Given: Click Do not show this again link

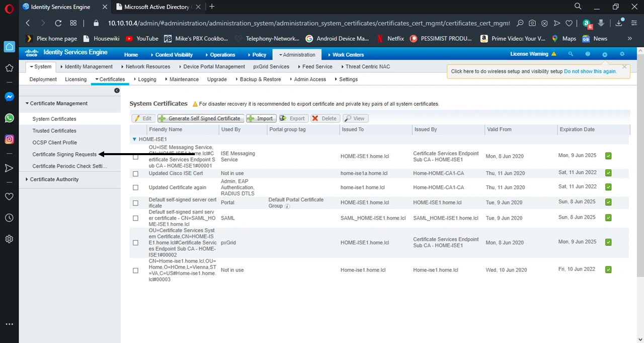Looking at the screenshot, I should (x=590, y=72).
